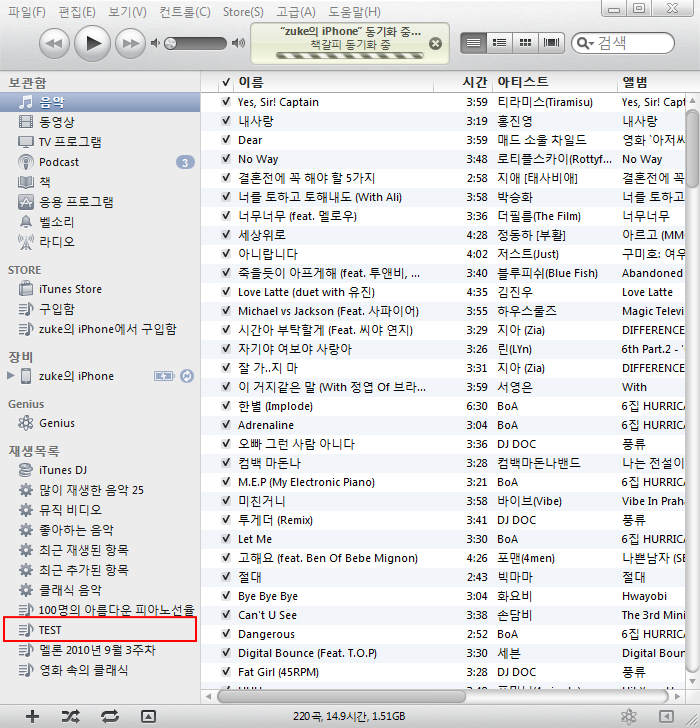
Task: Sort by 아티스트 column header
Action: click(555, 82)
